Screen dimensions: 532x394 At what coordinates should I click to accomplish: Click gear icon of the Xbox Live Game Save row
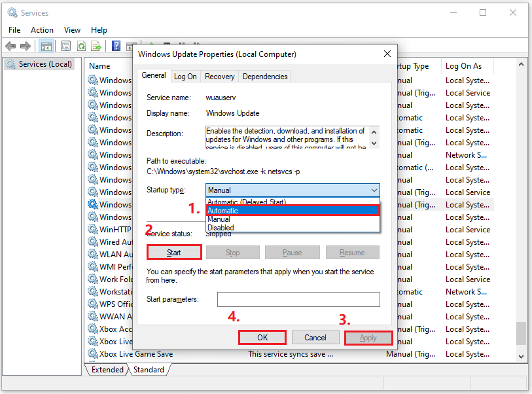click(x=93, y=353)
